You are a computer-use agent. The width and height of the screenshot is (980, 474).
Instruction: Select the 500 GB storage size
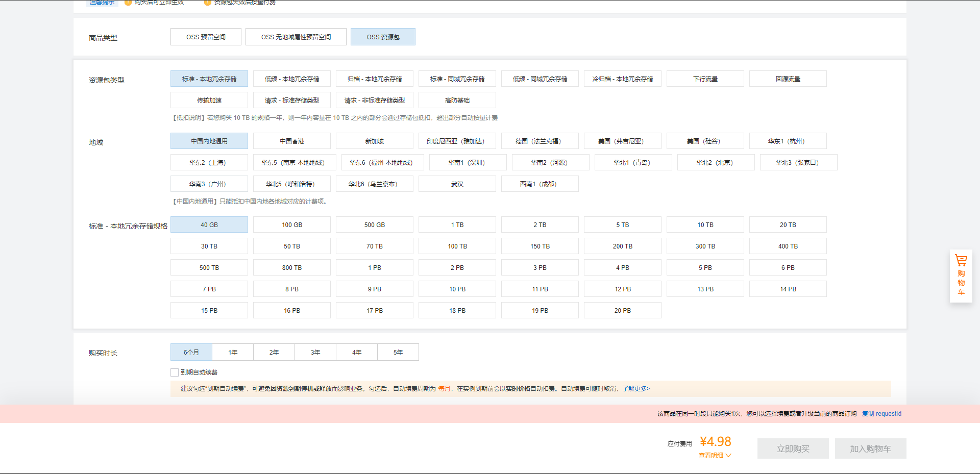coord(375,224)
